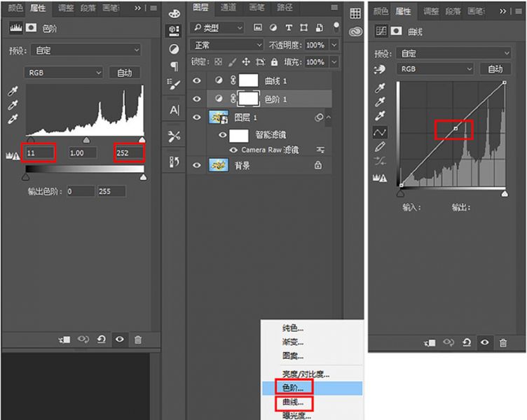Click view previous state icon in Levels panel
527x420 pixels.
83,339
